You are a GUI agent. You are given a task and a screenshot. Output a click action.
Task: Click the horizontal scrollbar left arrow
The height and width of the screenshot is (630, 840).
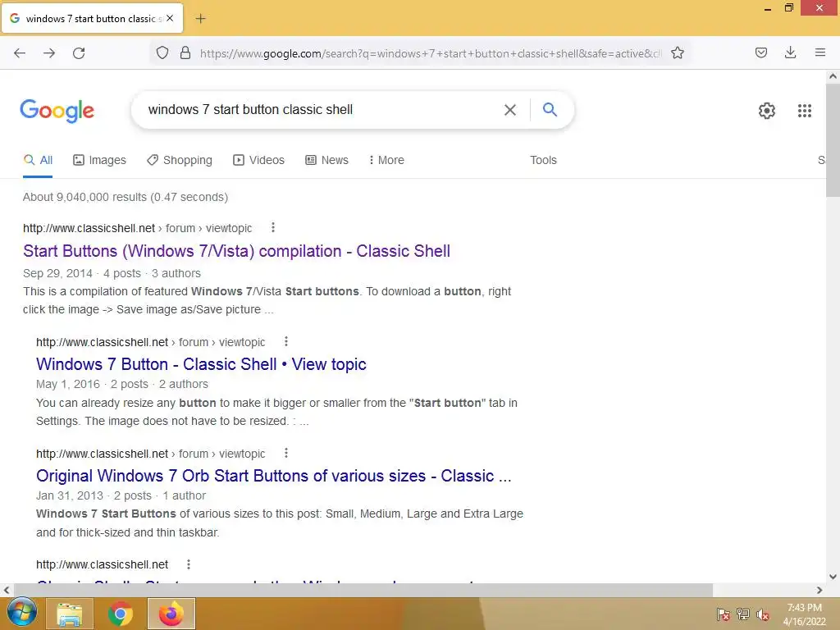pos(7,590)
